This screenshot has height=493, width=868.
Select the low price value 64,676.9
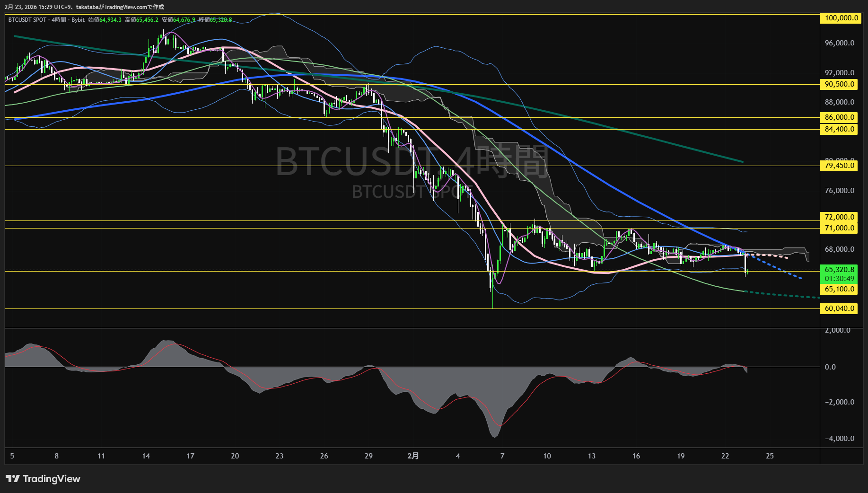point(184,20)
